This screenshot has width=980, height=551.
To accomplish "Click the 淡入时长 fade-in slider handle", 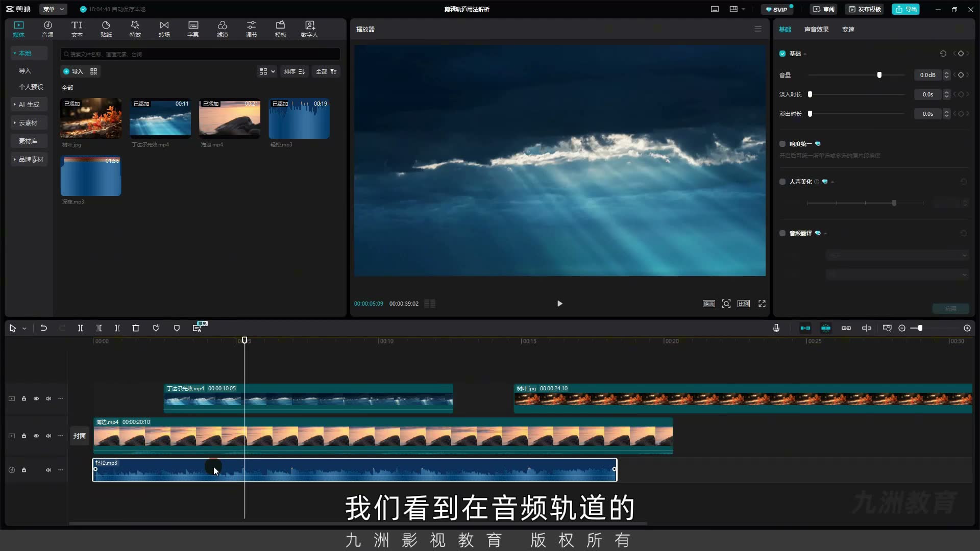I will click(x=810, y=94).
